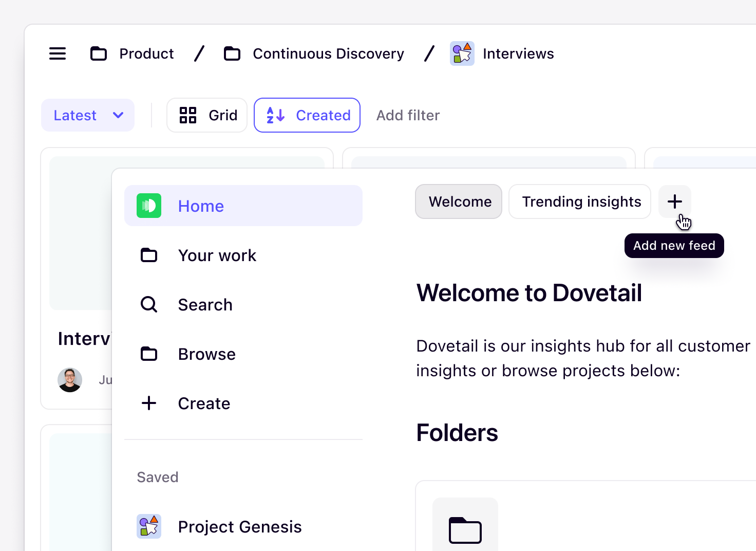Click the Create plus icon

pos(149,403)
